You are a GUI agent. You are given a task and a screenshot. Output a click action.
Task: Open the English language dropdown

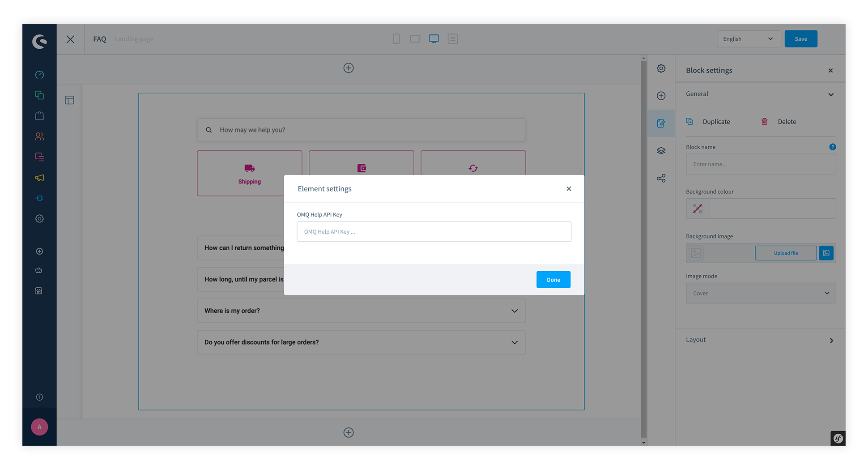(749, 39)
